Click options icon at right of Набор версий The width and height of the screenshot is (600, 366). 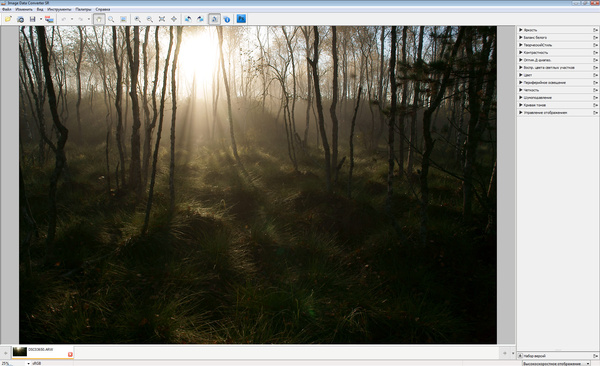click(595, 356)
